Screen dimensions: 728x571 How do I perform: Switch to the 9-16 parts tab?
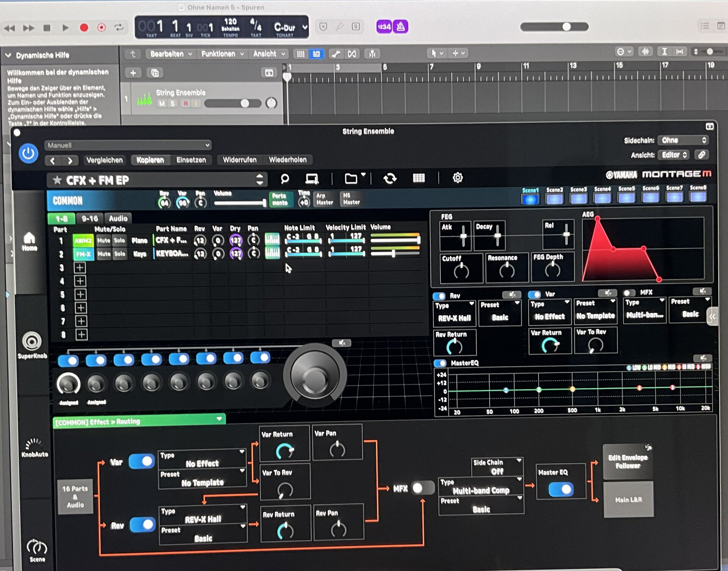point(89,219)
